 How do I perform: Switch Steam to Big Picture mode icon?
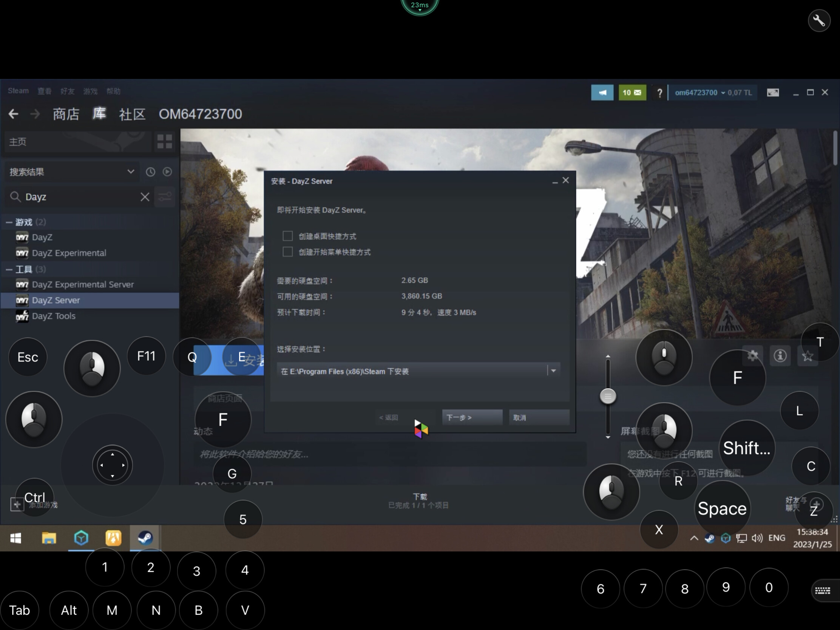click(x=772, y=93)
